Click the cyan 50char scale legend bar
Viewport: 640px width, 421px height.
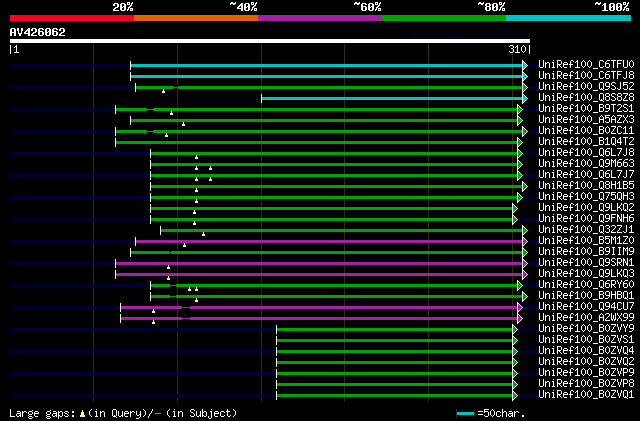tap(465, 414)
